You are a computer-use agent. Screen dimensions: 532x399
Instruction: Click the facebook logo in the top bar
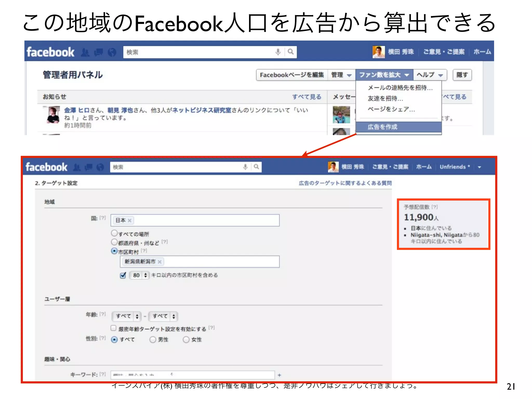51,52
